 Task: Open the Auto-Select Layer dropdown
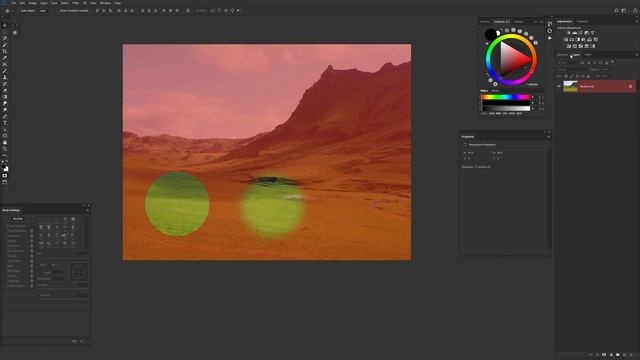tap(45, 11)
